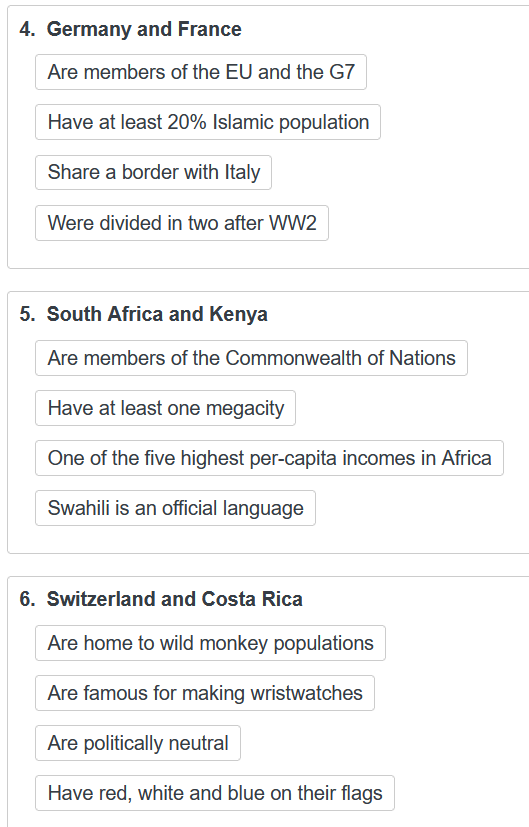Screen dimensions: 529x827
Task: Select 'Are members of the EU and the G7'
Action: point(201,72)
